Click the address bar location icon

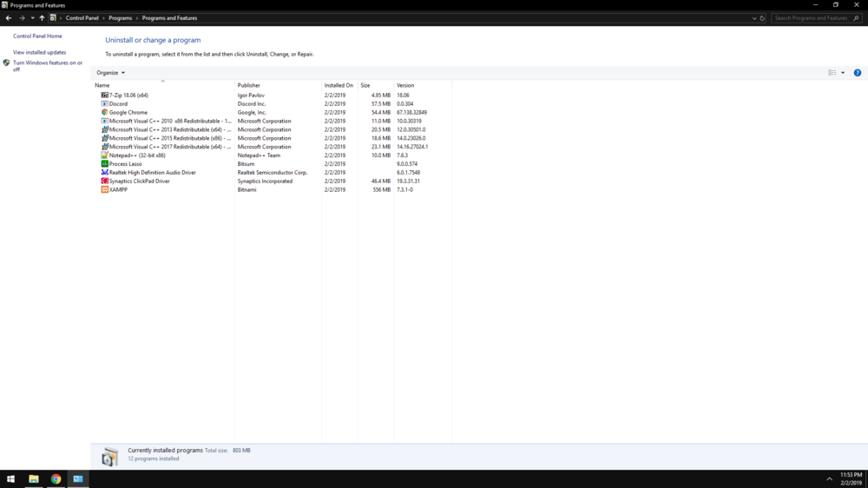(x=53, y=17)
